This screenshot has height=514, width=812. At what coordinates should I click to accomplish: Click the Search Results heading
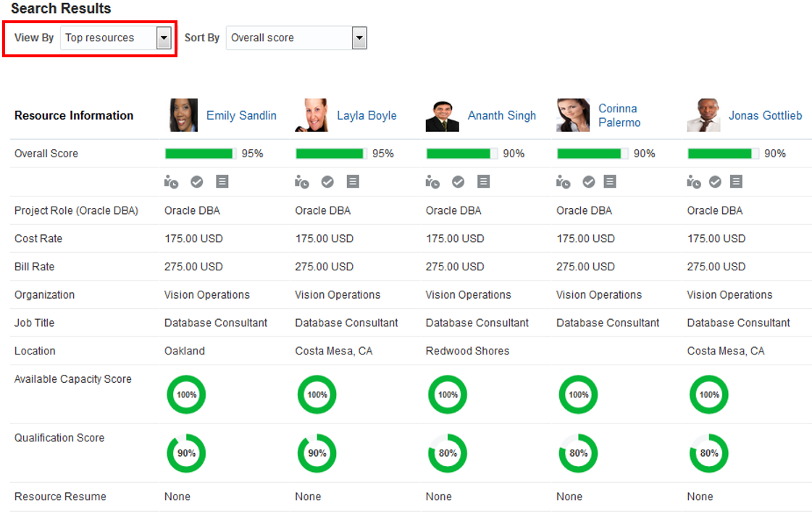tap(61, 9)
